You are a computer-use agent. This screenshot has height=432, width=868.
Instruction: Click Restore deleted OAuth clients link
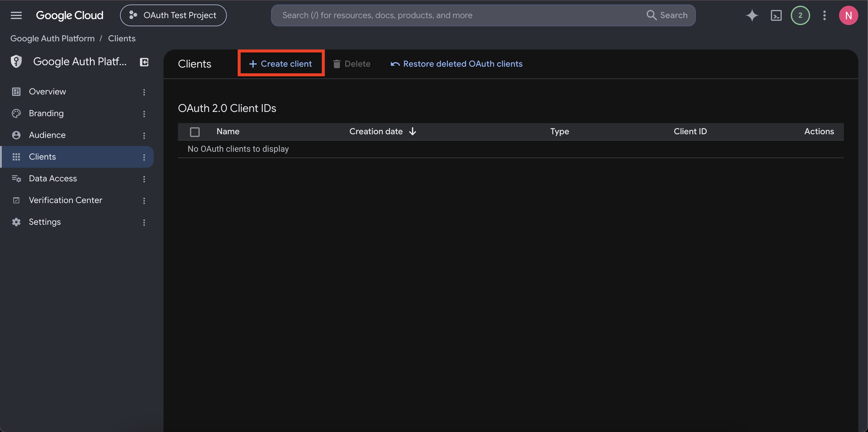click(456, 63)
